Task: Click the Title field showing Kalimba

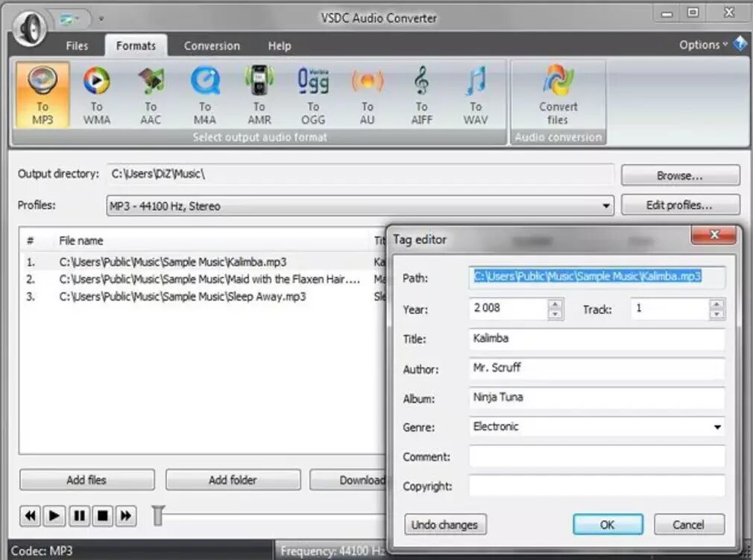Action: [596, 339]
